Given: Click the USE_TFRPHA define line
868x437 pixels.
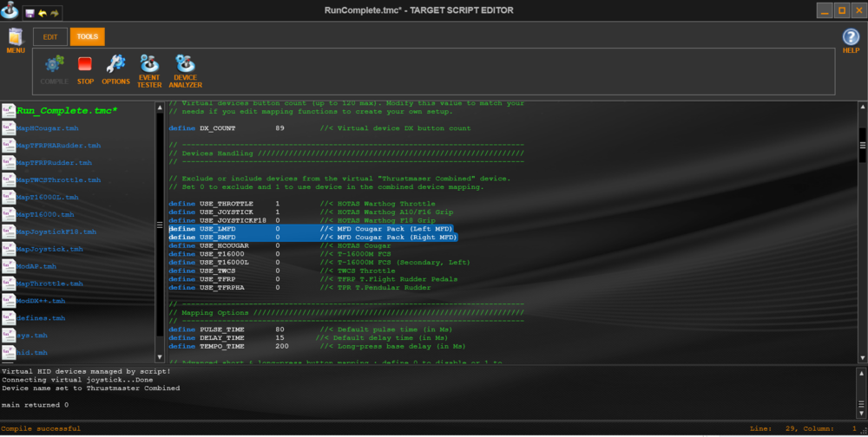Looking at the screenshot, I should pyautogui.click(x=299, y=288).
